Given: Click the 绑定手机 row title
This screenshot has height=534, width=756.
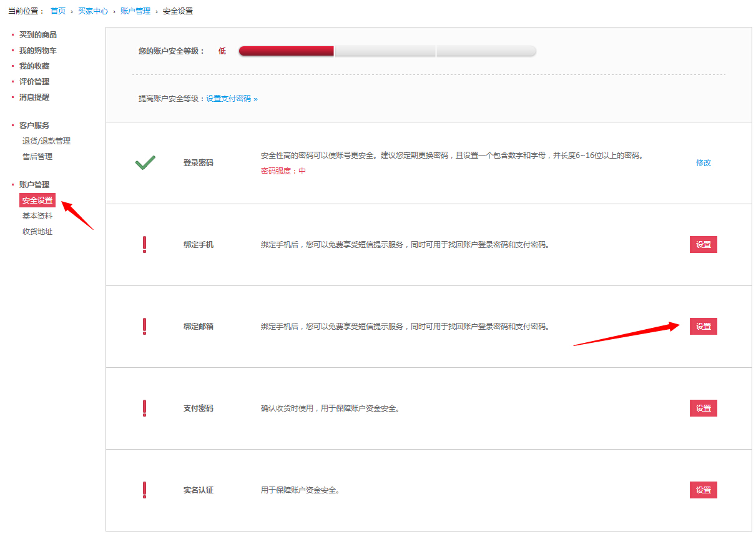Looking at the screenshot, I should pos(199,245).
